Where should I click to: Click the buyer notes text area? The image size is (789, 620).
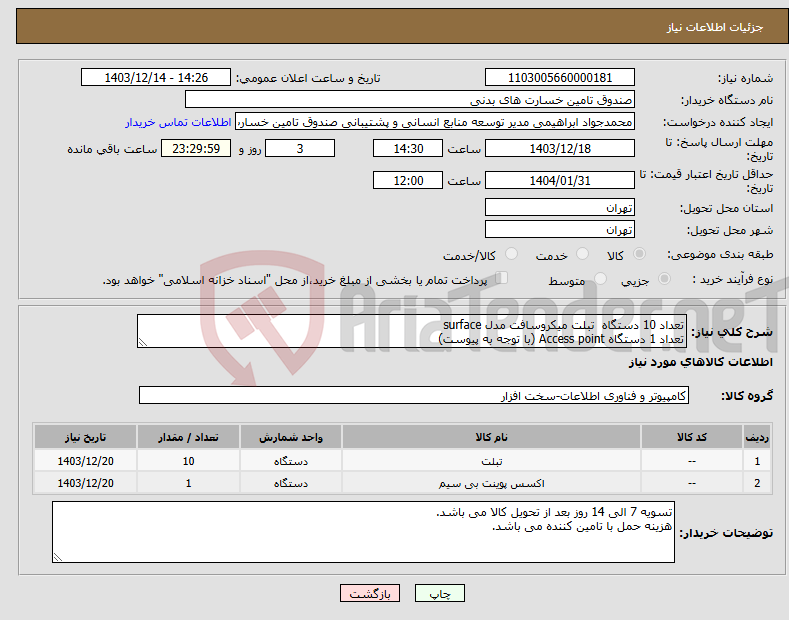363,532
